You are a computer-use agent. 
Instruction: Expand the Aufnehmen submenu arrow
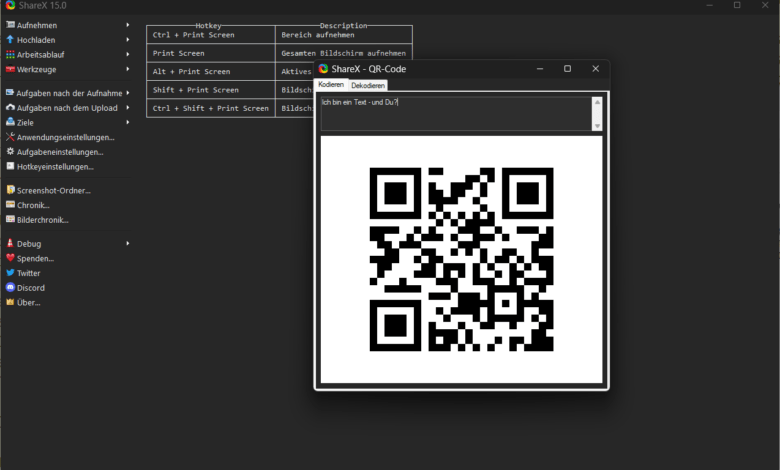click(128, 25)
